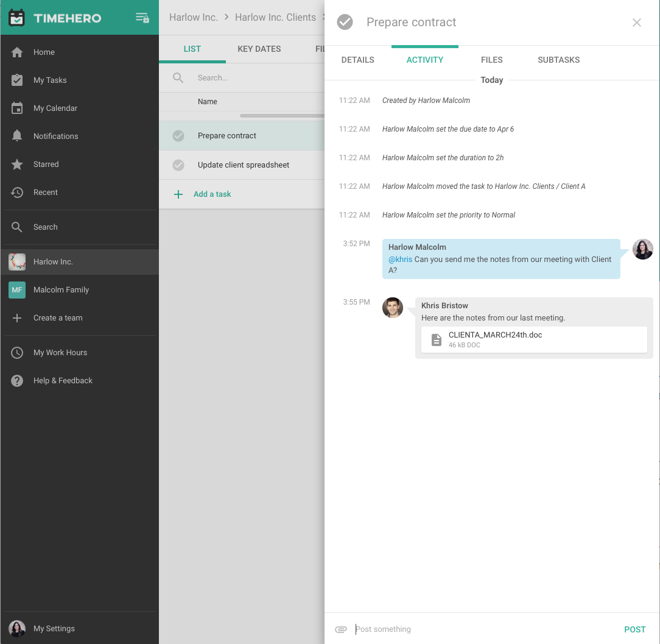The width and height of the screenshot is (660, 644).
Task: Click the Harlow Inc. Clients breadcrumb
Action: pyautogui.click(x=275, y=17)
